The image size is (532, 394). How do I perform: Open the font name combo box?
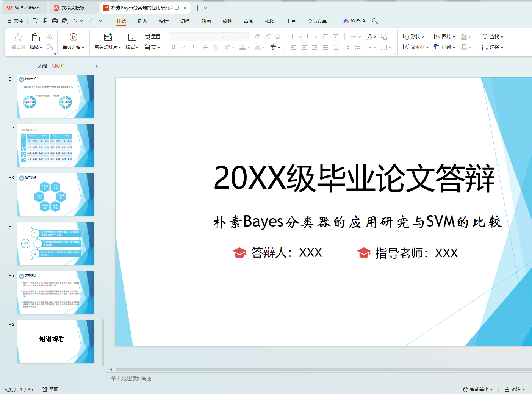click(x=198, y=37)
